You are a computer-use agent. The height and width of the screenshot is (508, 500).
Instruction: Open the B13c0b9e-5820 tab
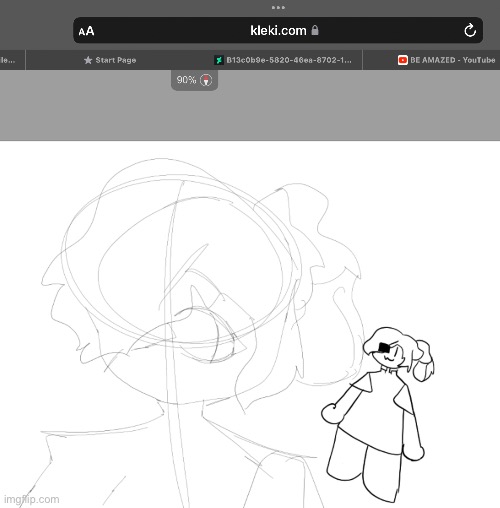tap(283, 60)
